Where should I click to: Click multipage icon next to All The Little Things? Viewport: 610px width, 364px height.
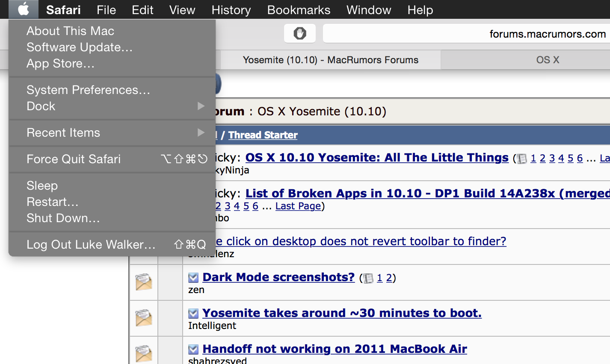(x=521, y=159)
